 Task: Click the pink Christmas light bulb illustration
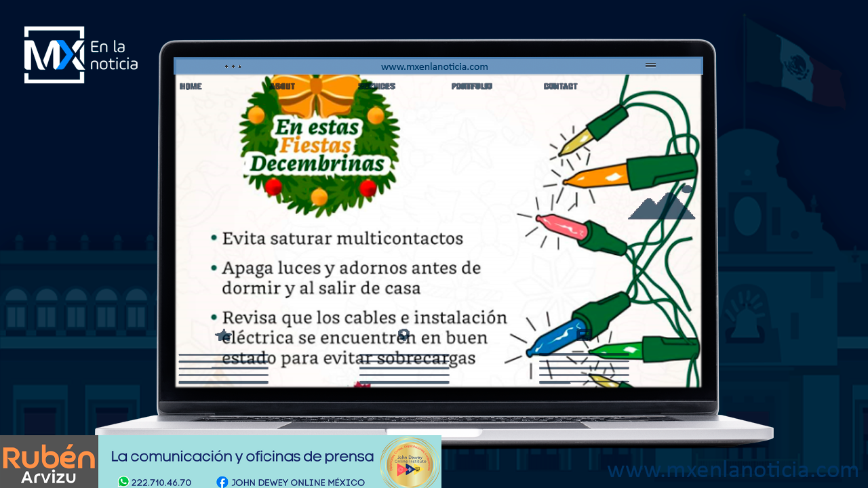coord(582,233)
